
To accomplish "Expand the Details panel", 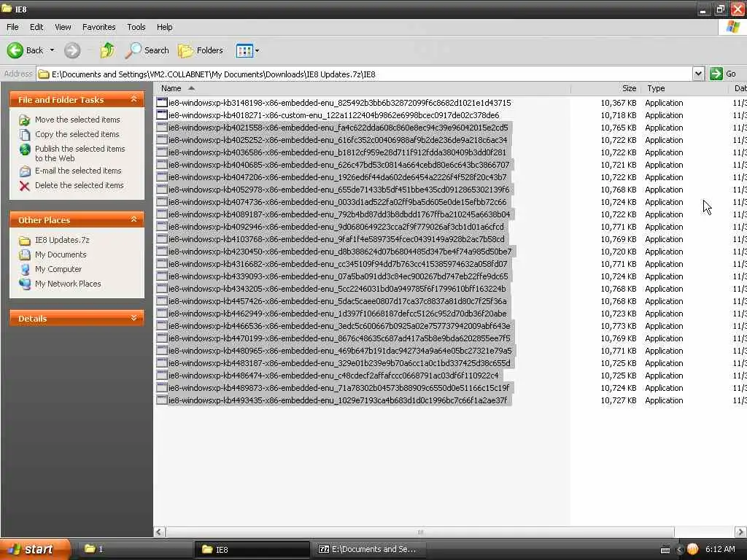I will [134, 318].
